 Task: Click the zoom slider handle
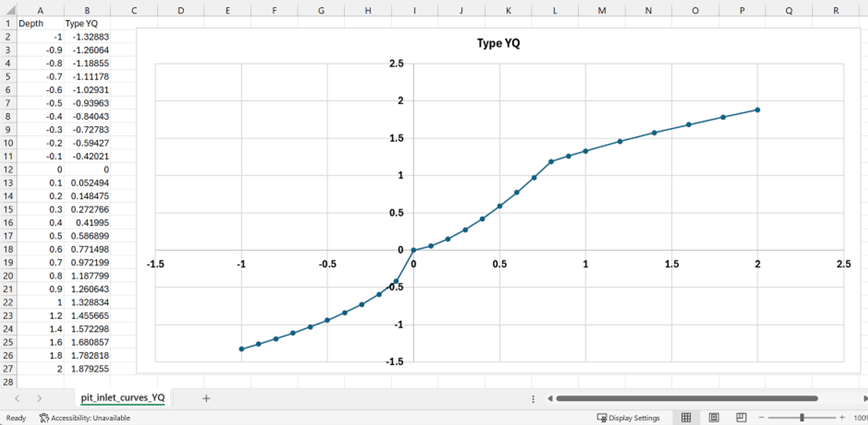click(x=801, y=417)
